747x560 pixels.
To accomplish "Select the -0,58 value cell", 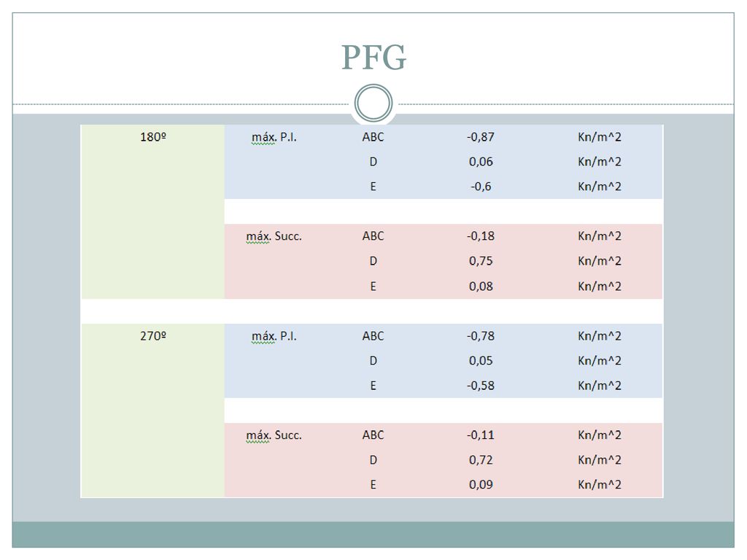I will pyautogui.click(x=481, y=386).
